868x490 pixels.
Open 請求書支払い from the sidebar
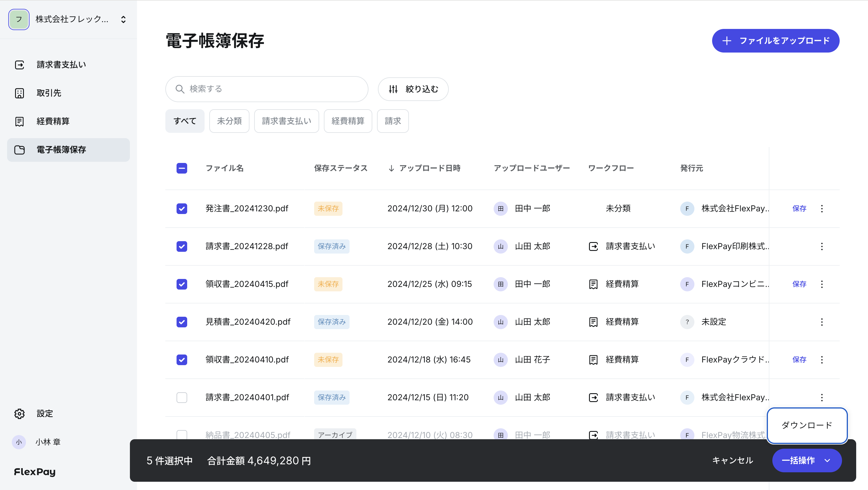pyautogui.click(x=68, y=65)
